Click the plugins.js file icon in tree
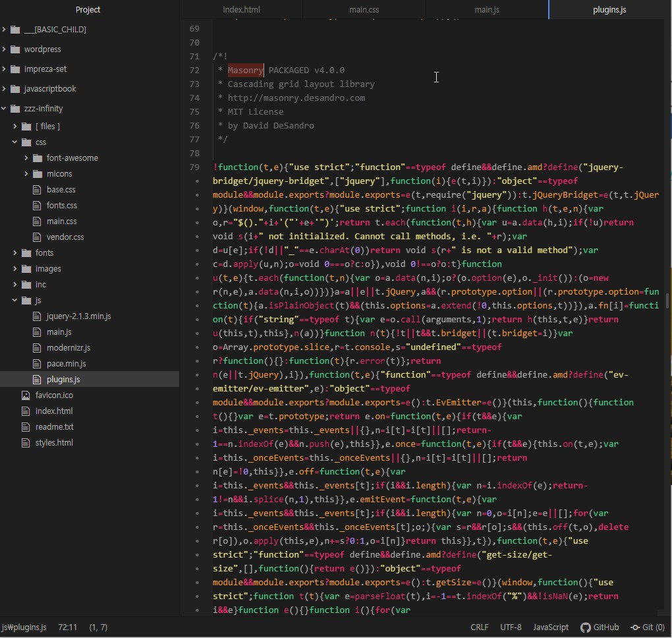Image resolution: width=672 pixels, height=638 pixels. coord(38,380)
